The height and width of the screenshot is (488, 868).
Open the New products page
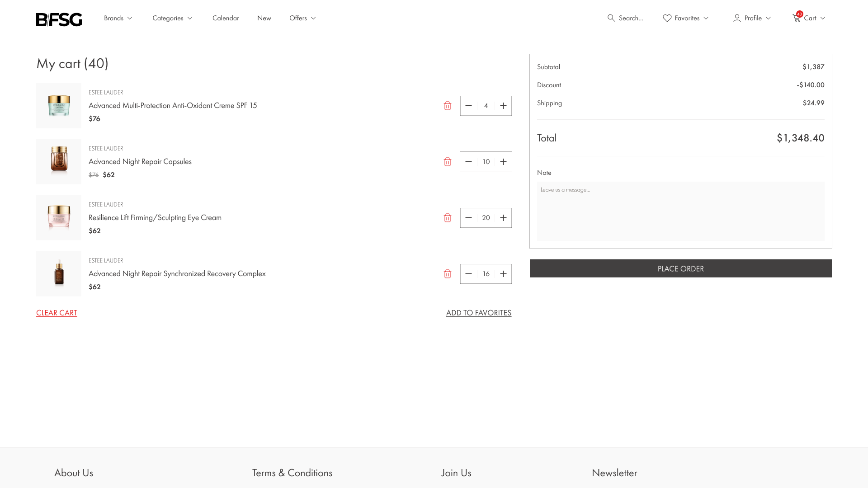(x=264, y=18)
